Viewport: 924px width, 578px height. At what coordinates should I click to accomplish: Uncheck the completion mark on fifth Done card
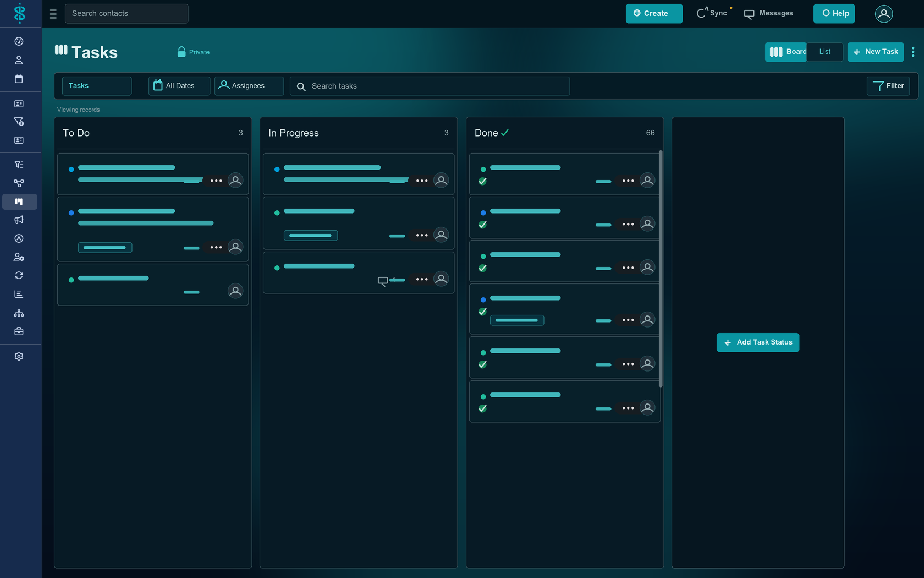tap(483, 364)
